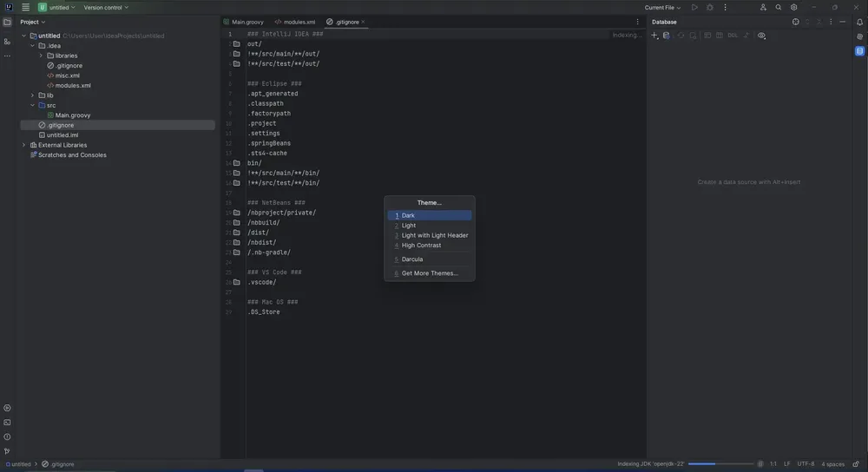Open the Terminal tool window icon
Screen dimensions: 868x472
point(7,423)
